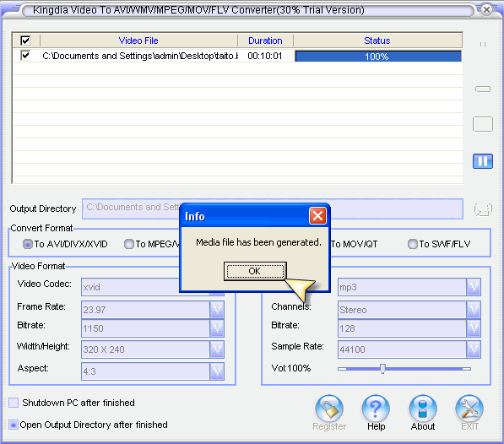Toggle the select-all checkbox in list header
The width and height of the screenshot is (504, 444).
click(25, 41)
